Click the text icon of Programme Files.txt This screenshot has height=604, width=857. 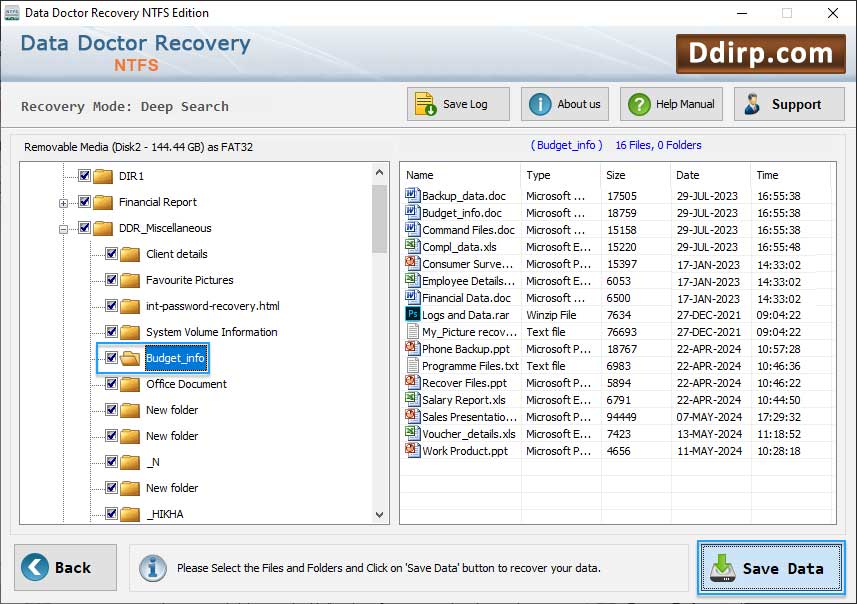(x=413, y=365)
